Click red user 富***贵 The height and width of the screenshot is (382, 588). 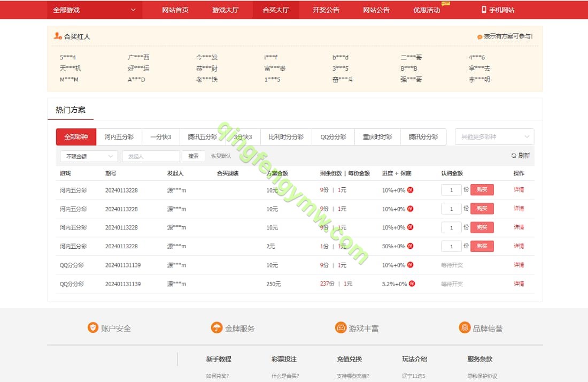[x=275, y=68]
